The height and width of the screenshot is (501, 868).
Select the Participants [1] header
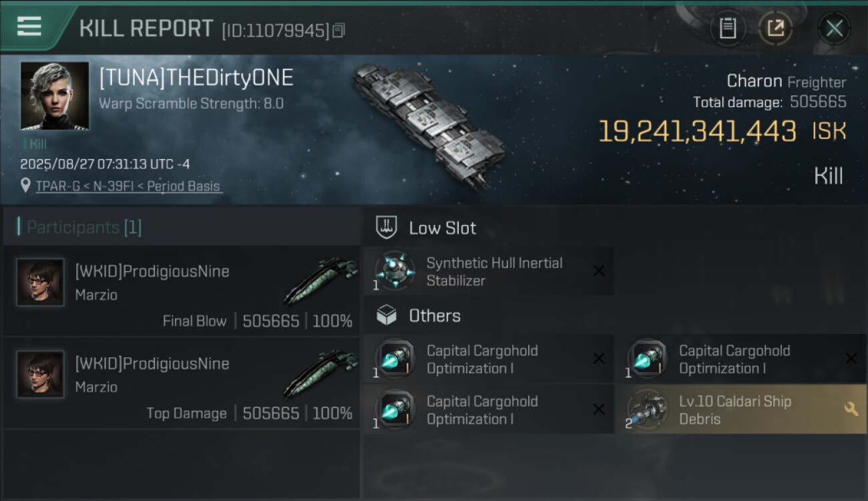click(84, 227)
